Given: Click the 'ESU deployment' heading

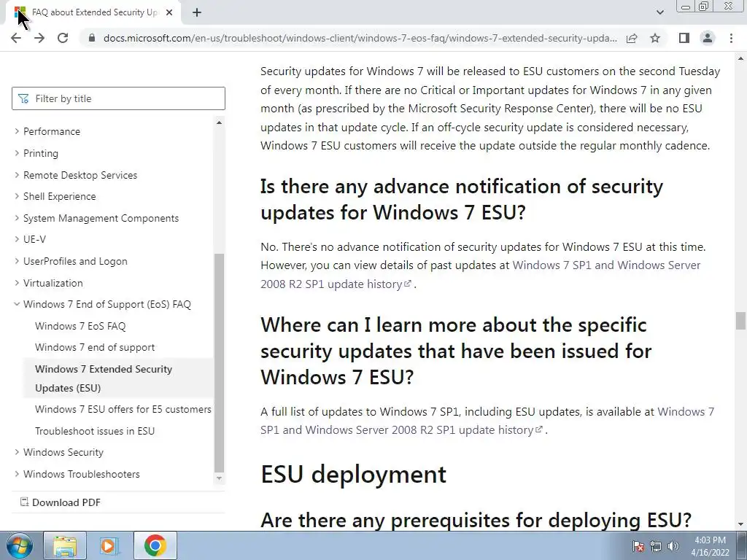Looking at the screenshot, I should [354, 474].
